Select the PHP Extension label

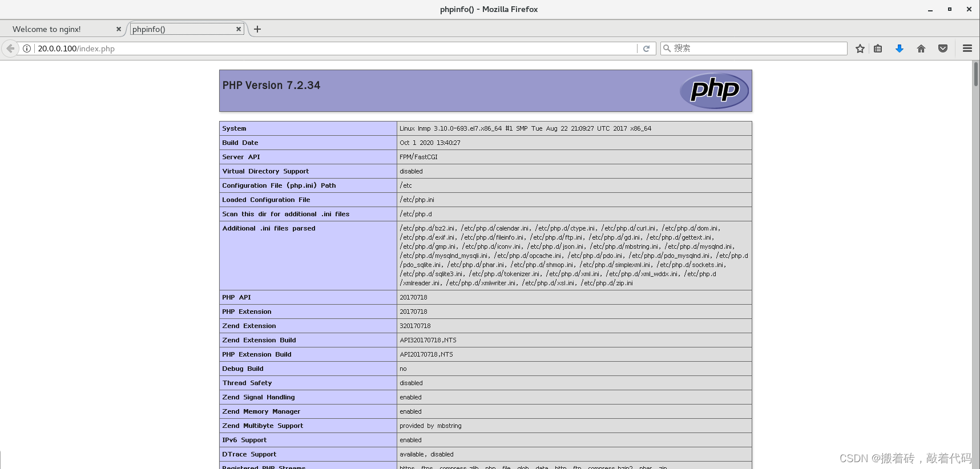click(x=247, y=312)
